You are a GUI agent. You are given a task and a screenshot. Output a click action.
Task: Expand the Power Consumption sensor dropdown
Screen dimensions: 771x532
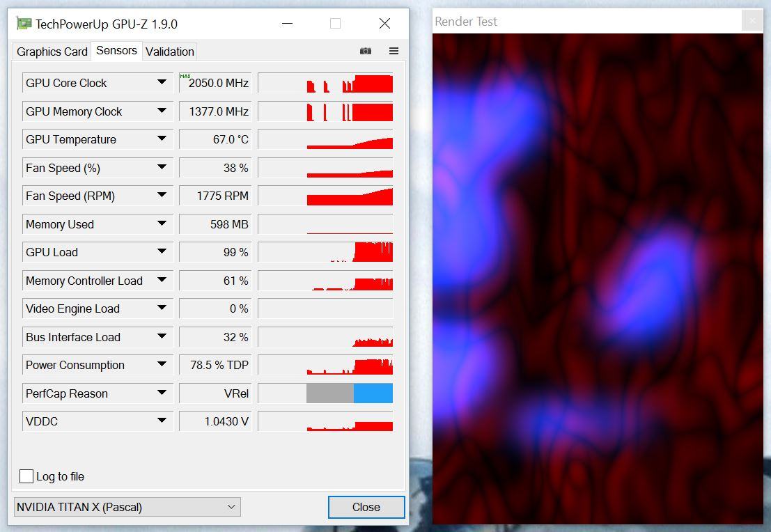coord(162,364)
